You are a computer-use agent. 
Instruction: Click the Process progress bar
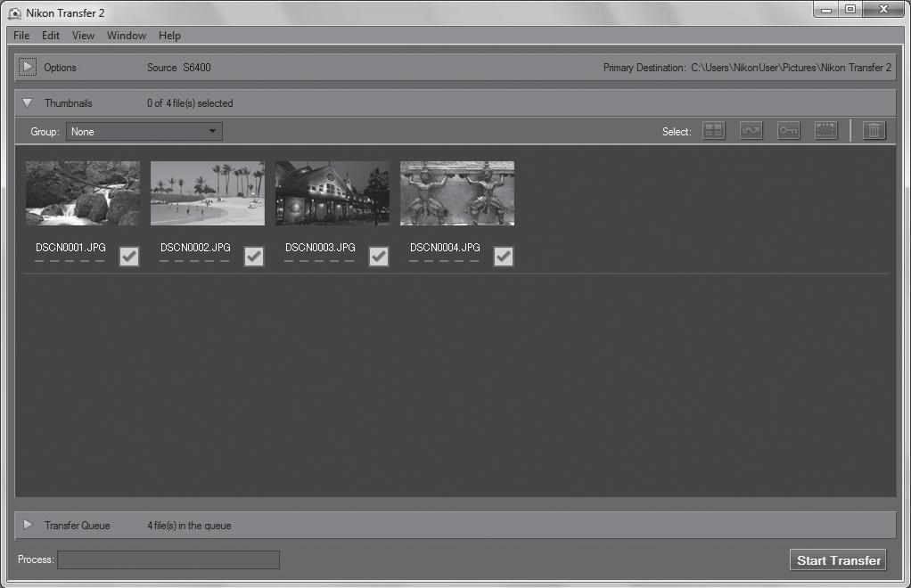(168, 559)
